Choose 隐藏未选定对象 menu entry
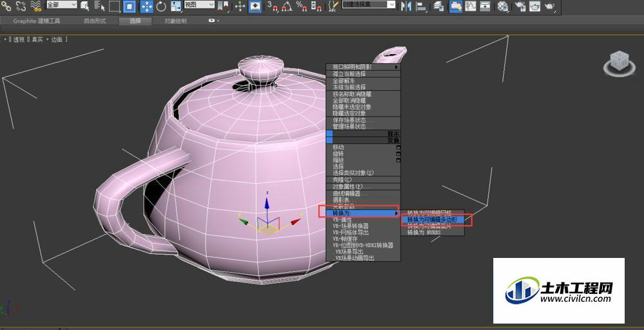644x330 pixels. click(x=363, y=107)
